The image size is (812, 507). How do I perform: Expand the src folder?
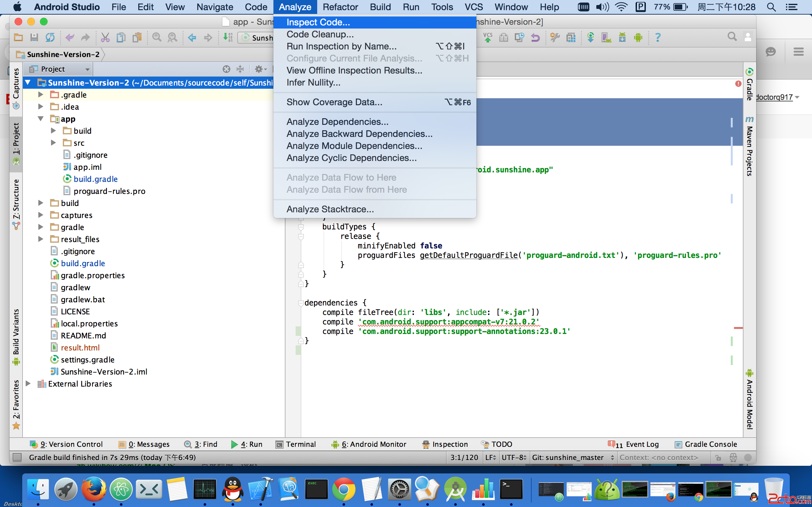coord(53,143)
